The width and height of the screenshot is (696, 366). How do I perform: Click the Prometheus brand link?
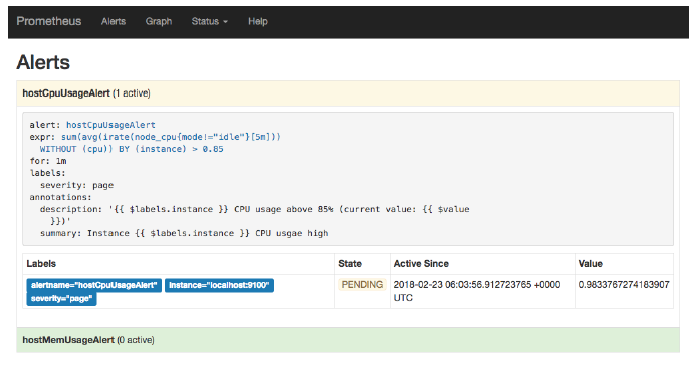pyautogui.click(x=49, y=21)
